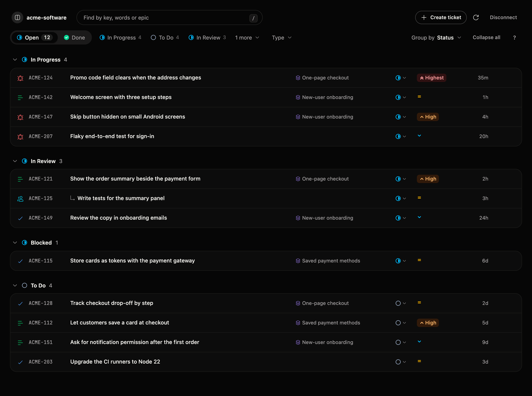Viewport: 532px width, 396px height.
Task: Switch to the Open tickets view
Action: coord(35,38)
